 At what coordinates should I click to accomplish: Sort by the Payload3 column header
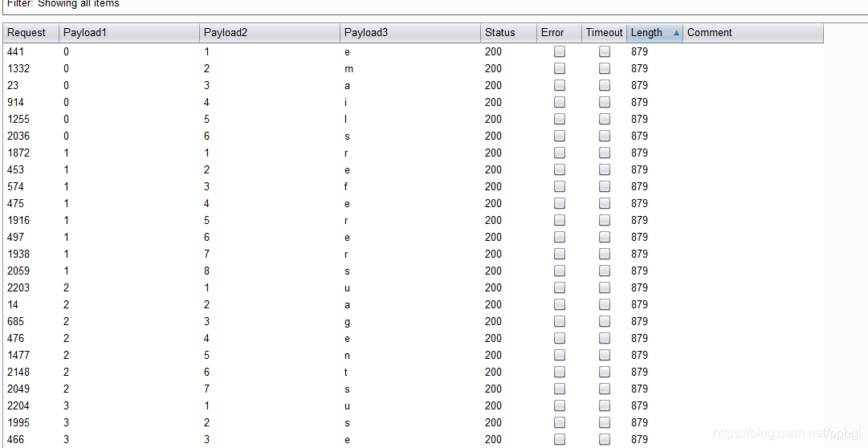tap(410, 33)
